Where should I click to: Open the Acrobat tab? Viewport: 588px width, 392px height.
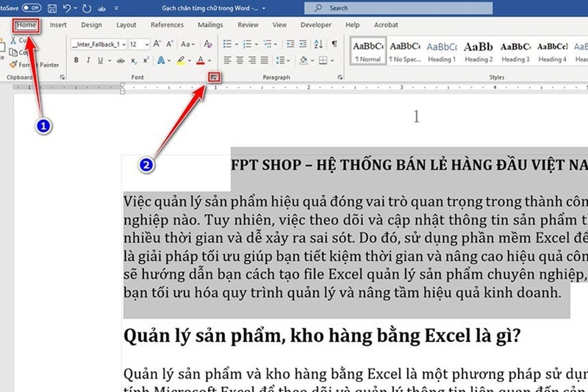[386, 25]
